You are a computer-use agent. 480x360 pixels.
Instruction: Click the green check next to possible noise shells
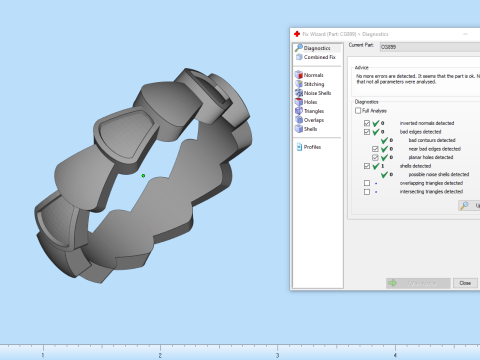click(384, 174)
